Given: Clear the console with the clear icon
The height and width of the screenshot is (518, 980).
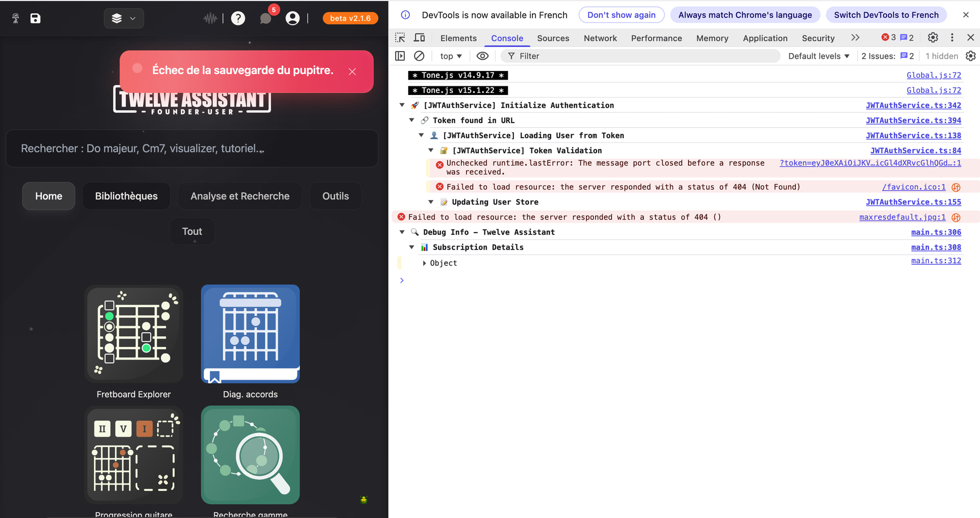Looking at the screenshot, I should pyautogui.click(x=419, y=56).
